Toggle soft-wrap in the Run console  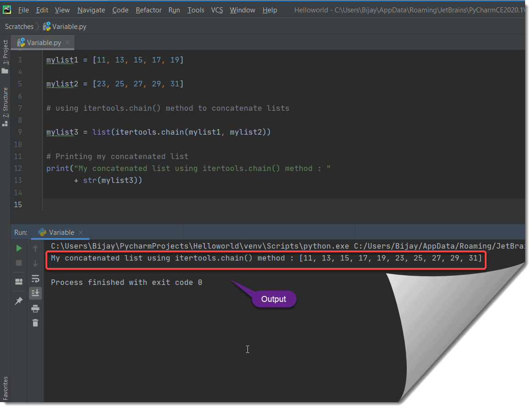[35, 278]
